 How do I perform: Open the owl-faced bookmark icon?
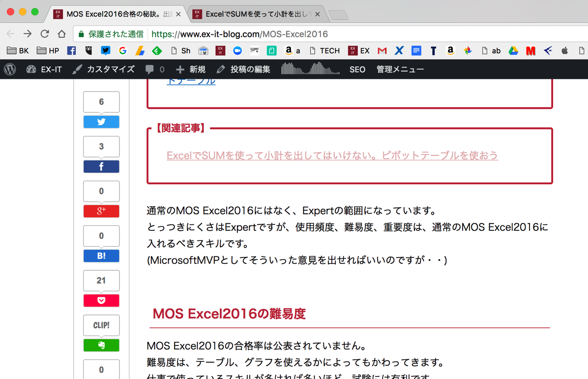[x=88, y=51]
